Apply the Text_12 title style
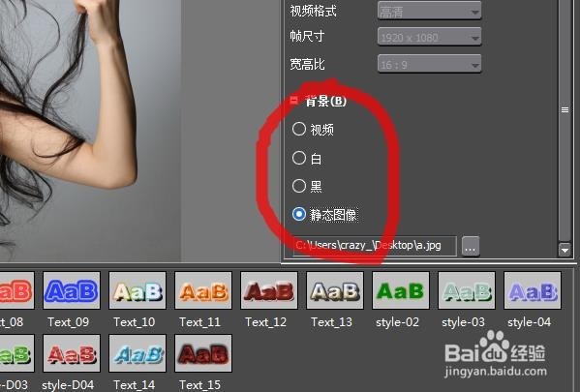Viewport: 580px width, 392px height. click(x=269, y=290)
